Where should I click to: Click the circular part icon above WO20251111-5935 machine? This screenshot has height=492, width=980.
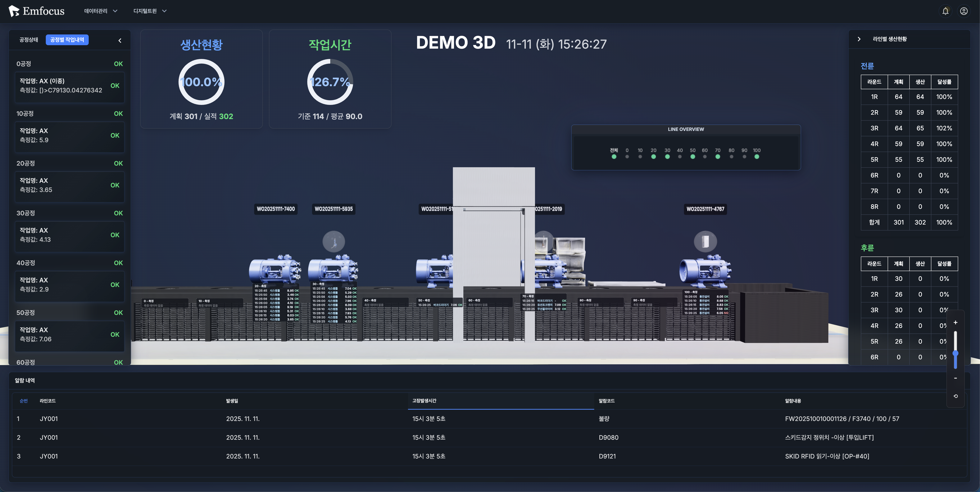tap(334, 241)
